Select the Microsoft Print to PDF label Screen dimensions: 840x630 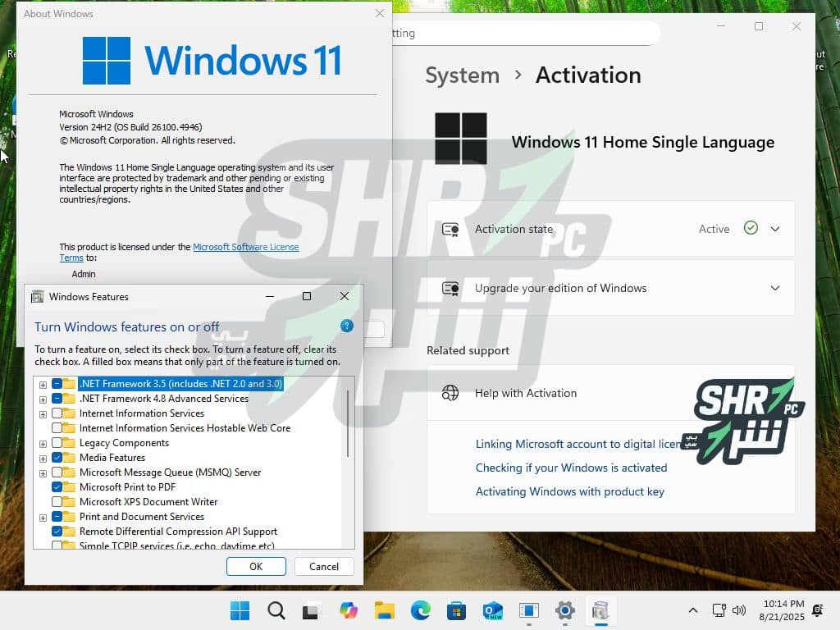[127, 487]
